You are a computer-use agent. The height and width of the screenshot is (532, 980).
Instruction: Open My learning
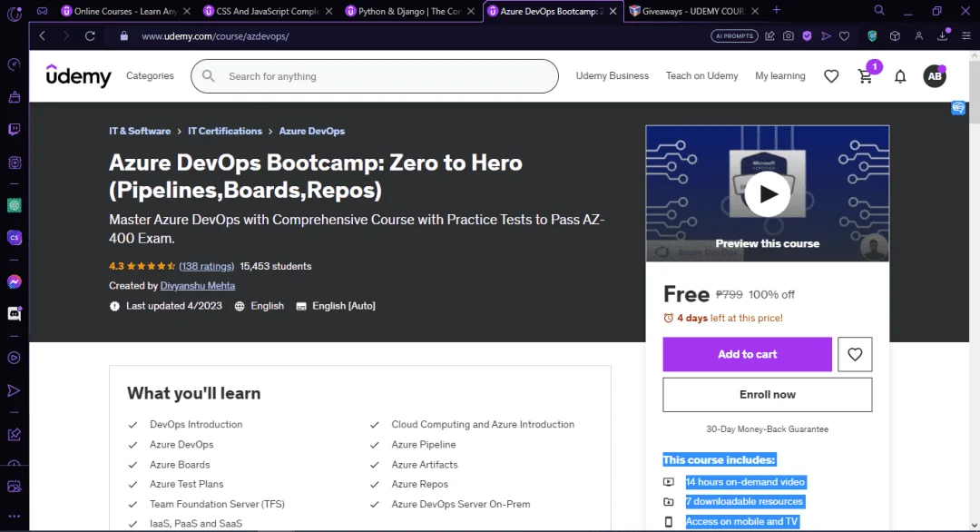click(x=780, y=75)
